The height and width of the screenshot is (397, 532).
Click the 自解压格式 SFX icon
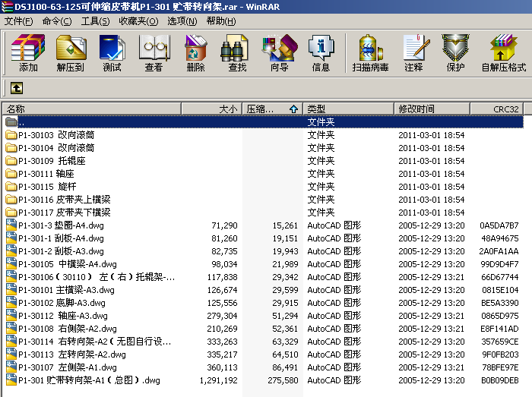503,52
